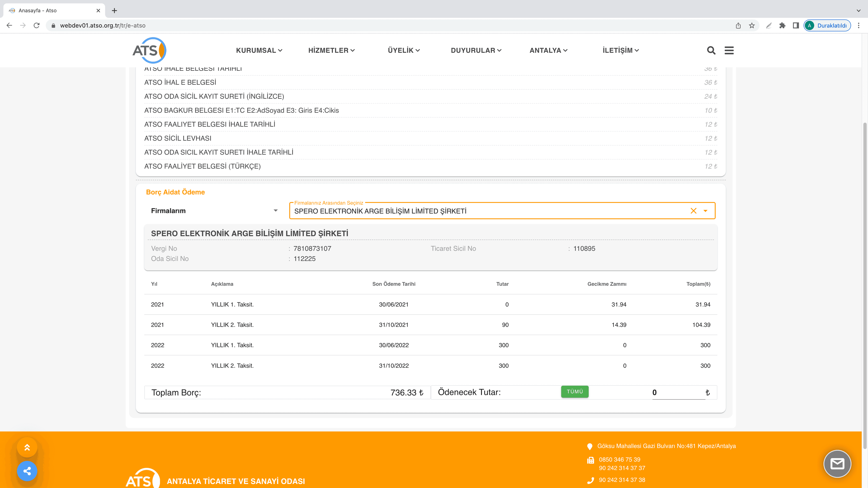Select ATSO SİCİL LEVHASI row

click(431, 138)
